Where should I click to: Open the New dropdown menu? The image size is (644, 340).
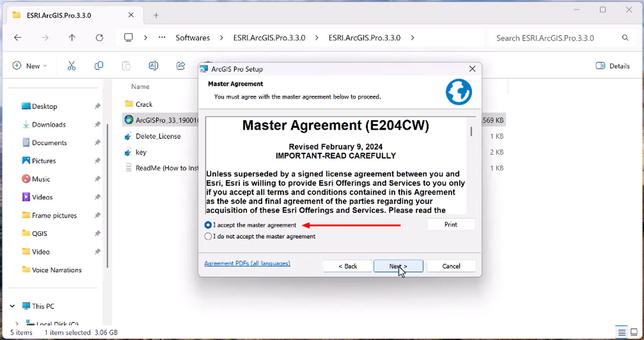pyautogui.click(x=30, y=66)
